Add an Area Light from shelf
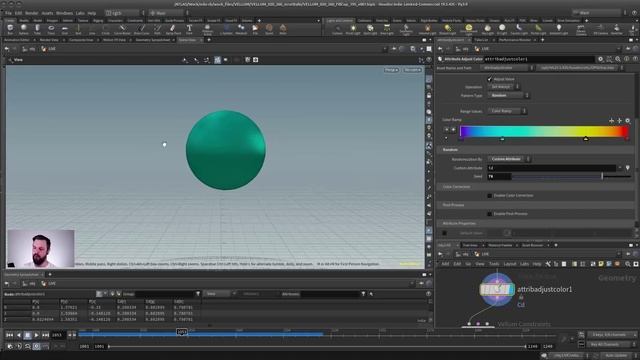 click(x=387, y=29)
